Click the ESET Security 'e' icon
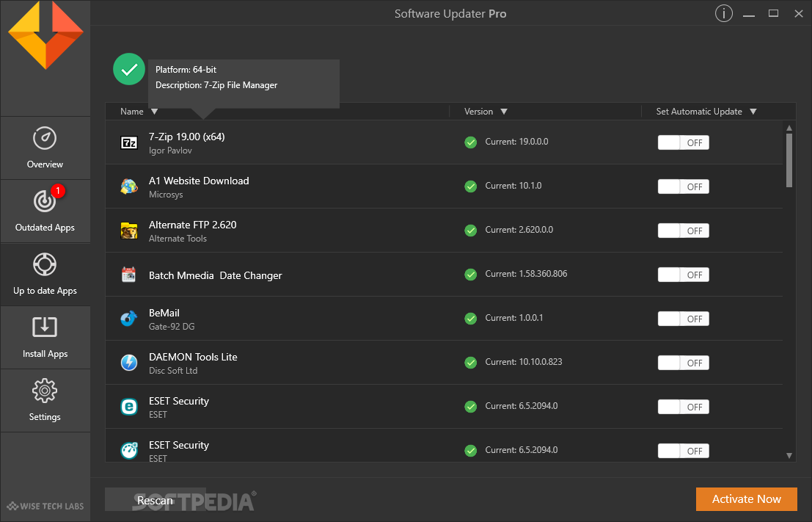This screenshot has height=522, width=812. [129, 407]
